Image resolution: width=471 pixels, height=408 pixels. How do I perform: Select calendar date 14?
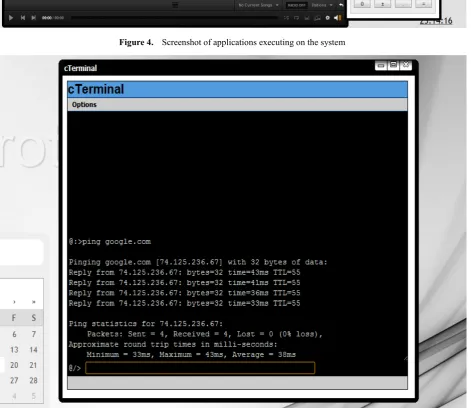(x=33, y=350)
